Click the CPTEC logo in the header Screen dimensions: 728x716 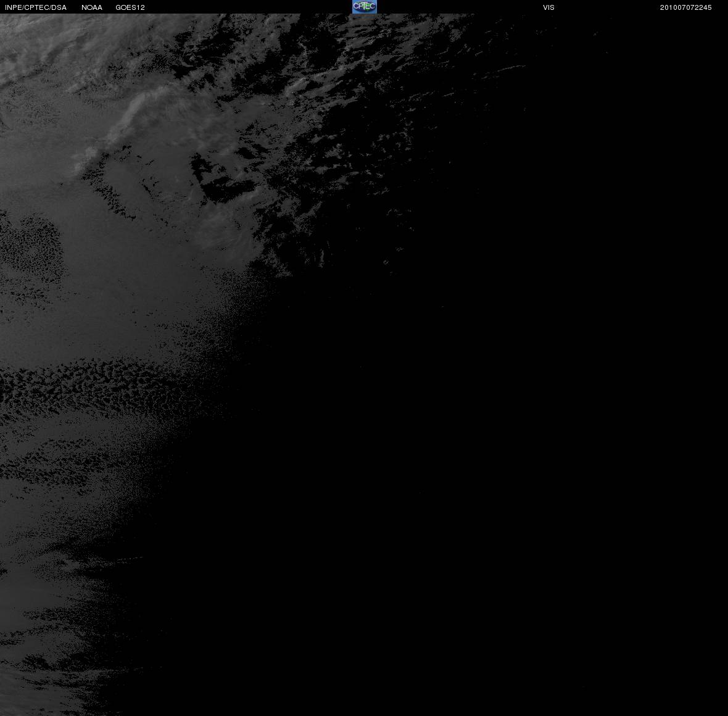click(365, 7)
